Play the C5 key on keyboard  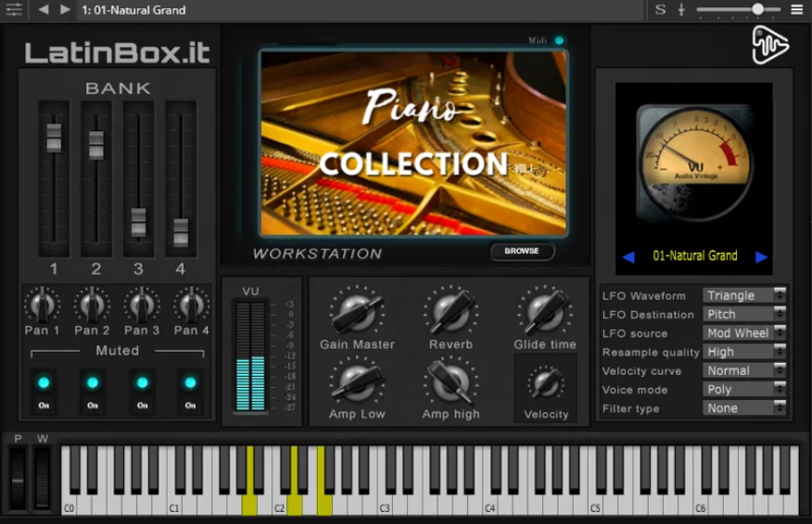click(595, 503)
